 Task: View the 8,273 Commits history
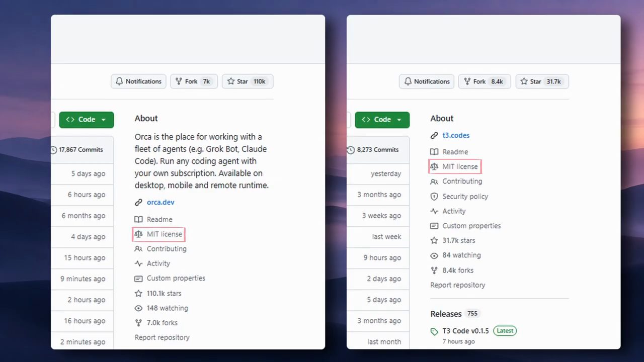pyautogui.click(x=377, y=150)
